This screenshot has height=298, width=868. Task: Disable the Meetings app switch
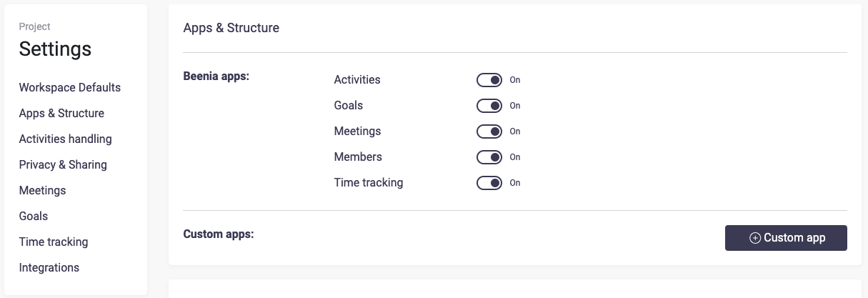point(489,131)
